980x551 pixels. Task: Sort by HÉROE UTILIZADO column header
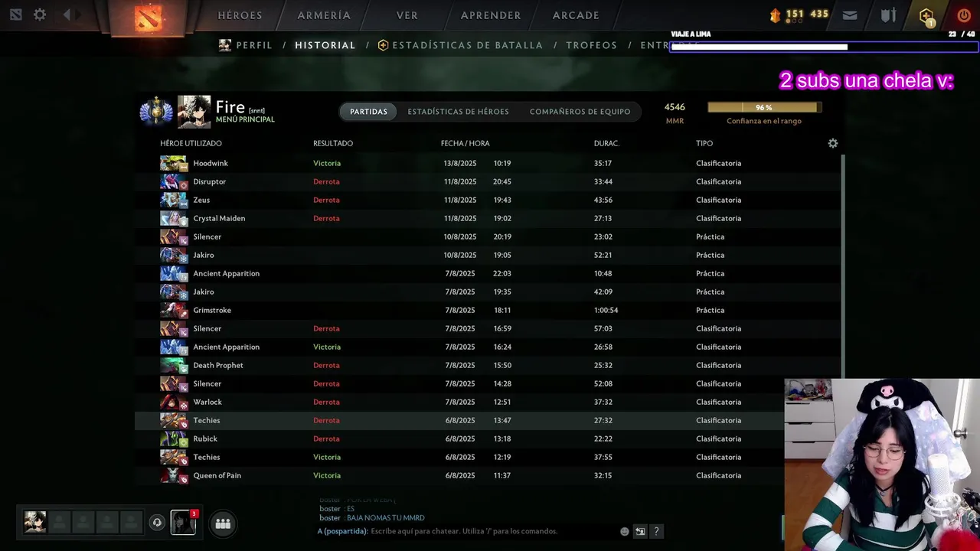(191, 143)
